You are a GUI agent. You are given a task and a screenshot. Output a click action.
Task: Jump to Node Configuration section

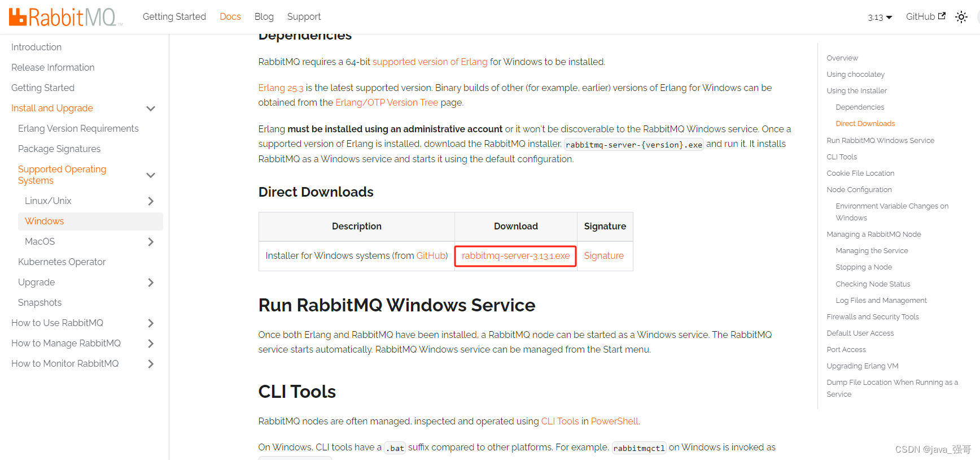[859, 189]
